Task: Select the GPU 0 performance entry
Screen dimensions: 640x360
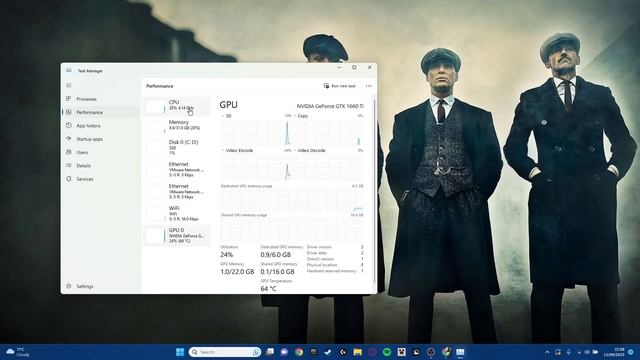Action: pos(177,236)
